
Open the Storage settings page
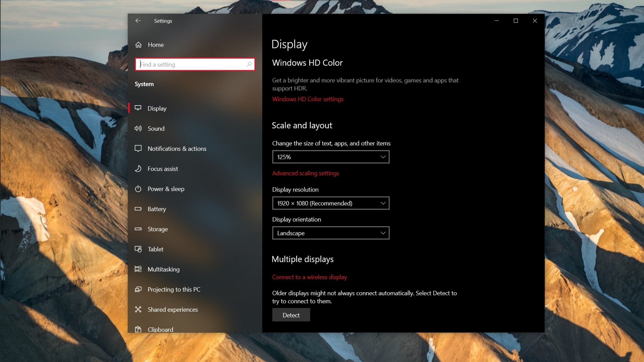pos(158,229)
